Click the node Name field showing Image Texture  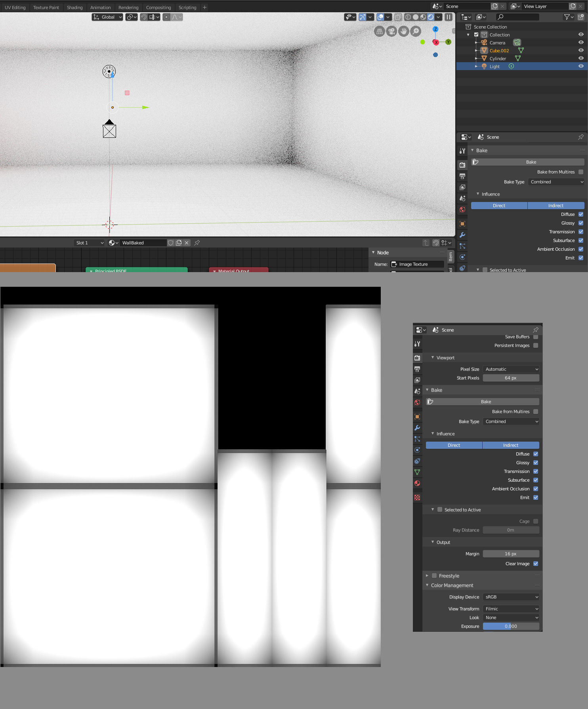point(417,264)
